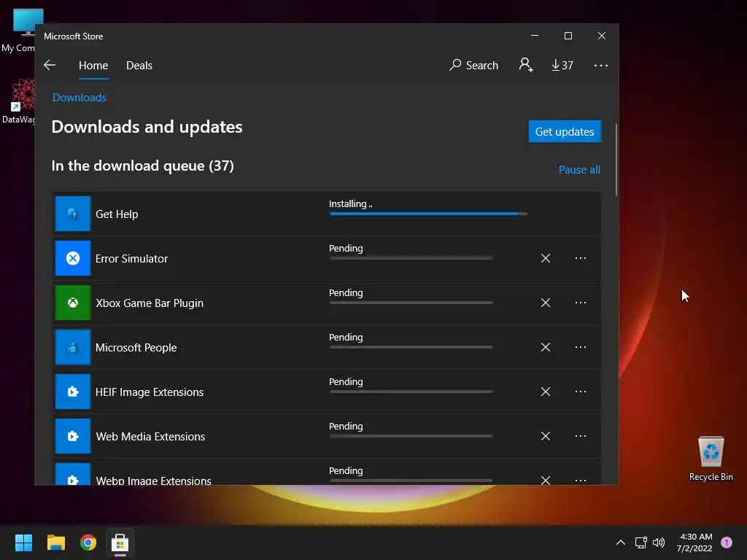Screen dimensions: 747x560
Task: Click the Xbox Game Bar Plugin name
Action: click(x=150, y=303)
